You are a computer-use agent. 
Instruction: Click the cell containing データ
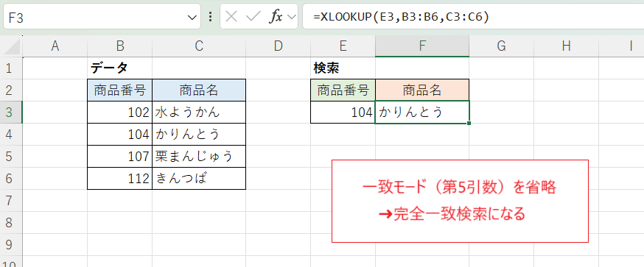point(120,68)
